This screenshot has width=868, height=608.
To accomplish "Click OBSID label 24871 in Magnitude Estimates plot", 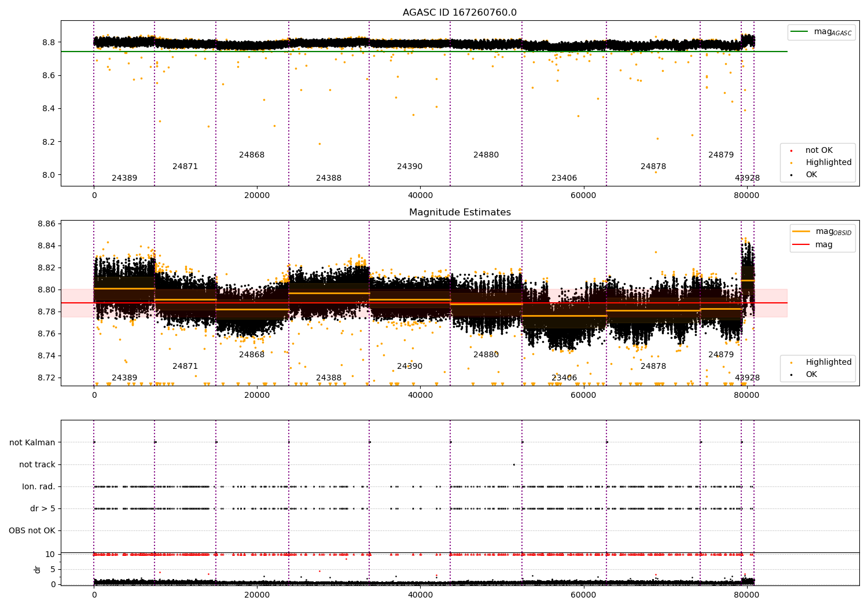I will (x=185, y=367).
